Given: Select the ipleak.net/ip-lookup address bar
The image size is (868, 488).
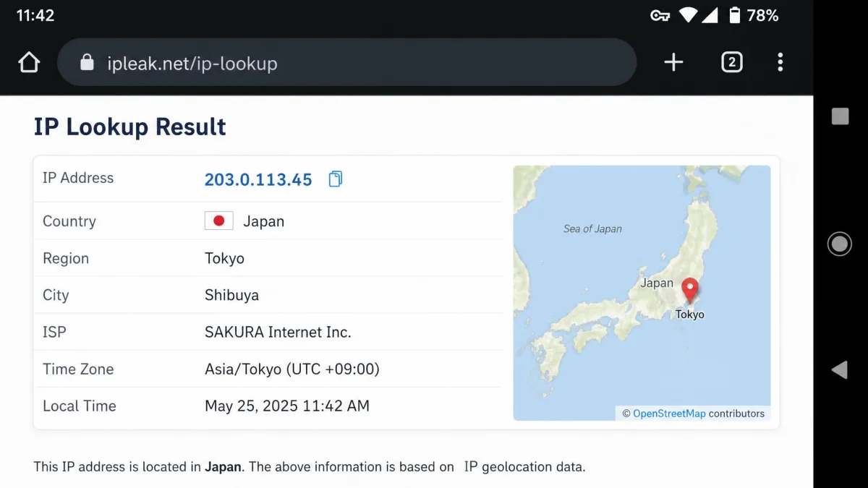Looking at the screenshot, I should coord(346,62).
